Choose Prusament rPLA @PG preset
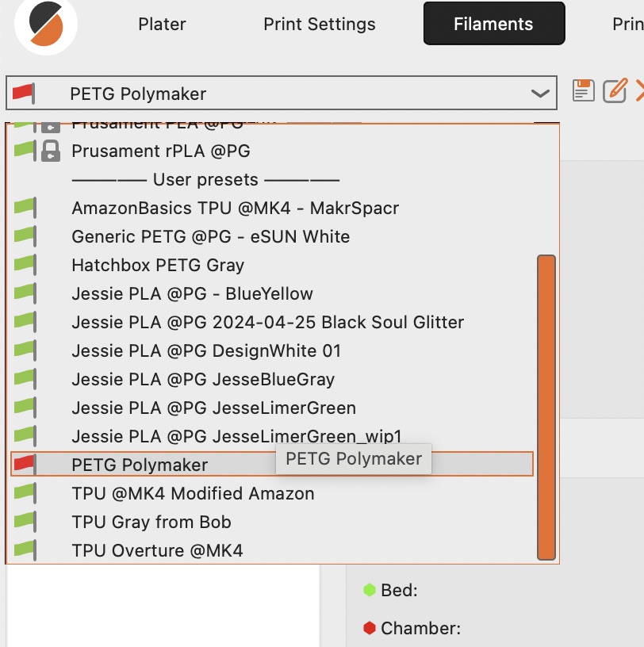 [161, 151]
